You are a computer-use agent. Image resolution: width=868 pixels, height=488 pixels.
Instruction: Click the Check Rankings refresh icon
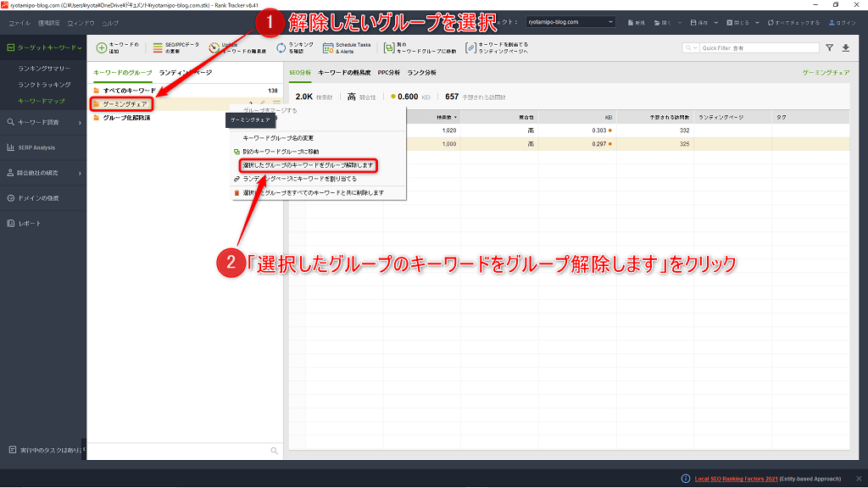click(x=281, y=48)
